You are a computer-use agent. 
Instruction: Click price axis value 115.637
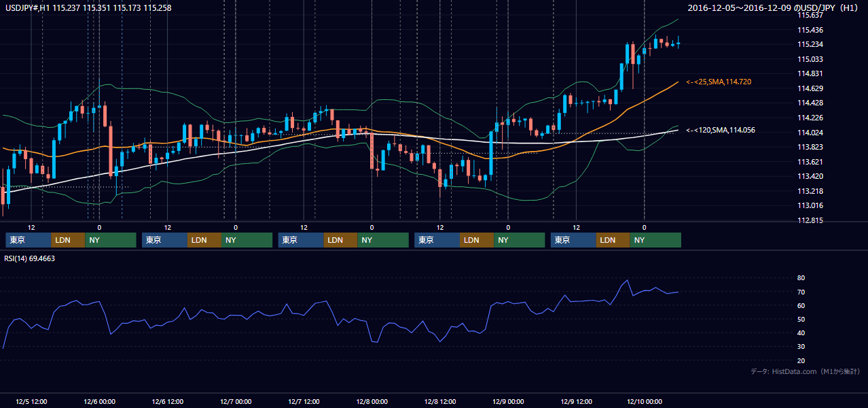coord(810,15)
